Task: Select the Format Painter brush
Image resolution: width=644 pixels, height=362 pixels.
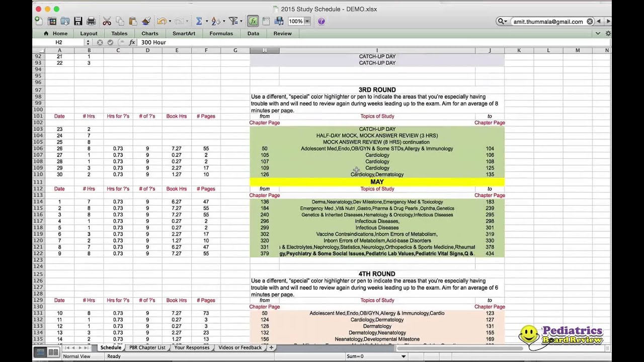Action: (146, 21)
